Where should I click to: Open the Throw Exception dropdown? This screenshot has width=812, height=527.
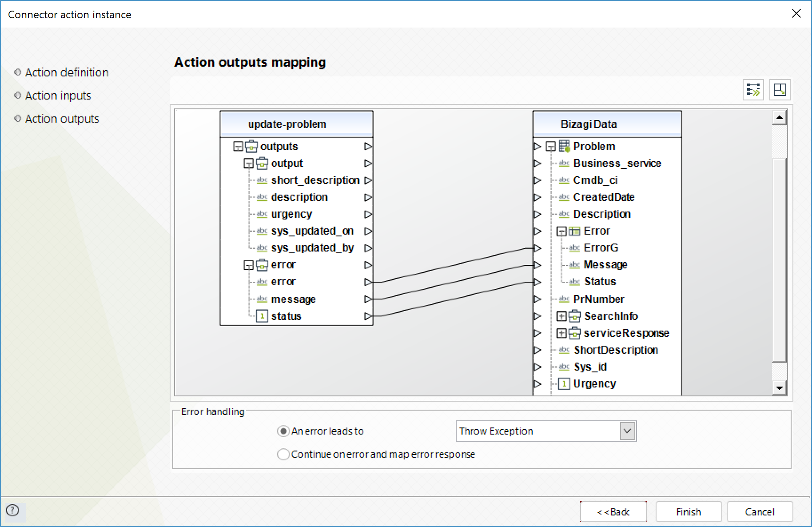click(627, 431)
